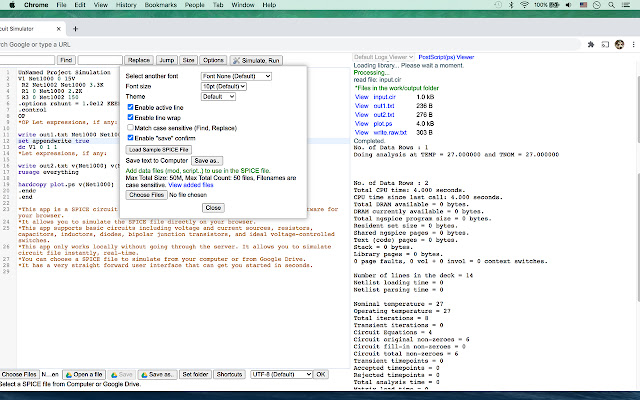Open a file from Google Drive
This screenshot has width=640, height=400.
[x=84, y=374]
